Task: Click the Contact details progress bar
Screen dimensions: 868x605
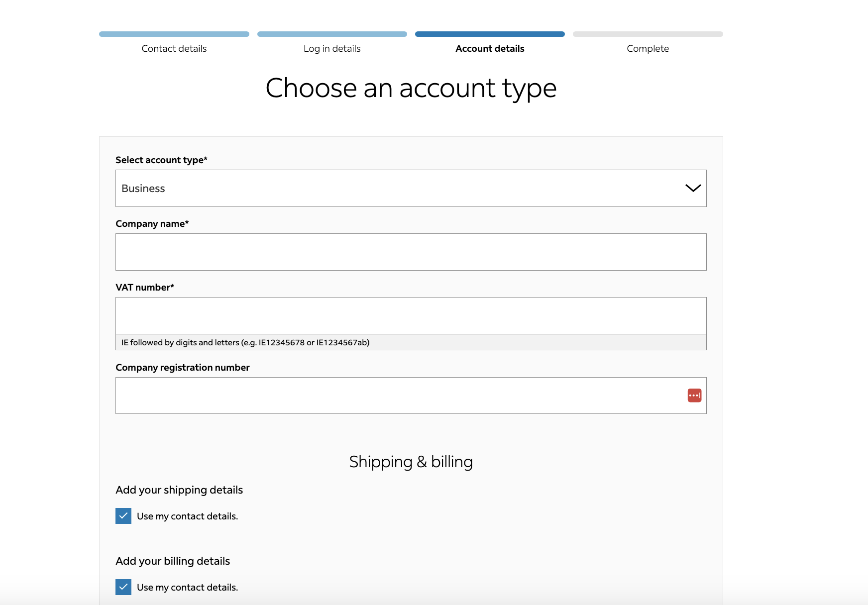Action: pyautogui.click(x=174, y=34)
